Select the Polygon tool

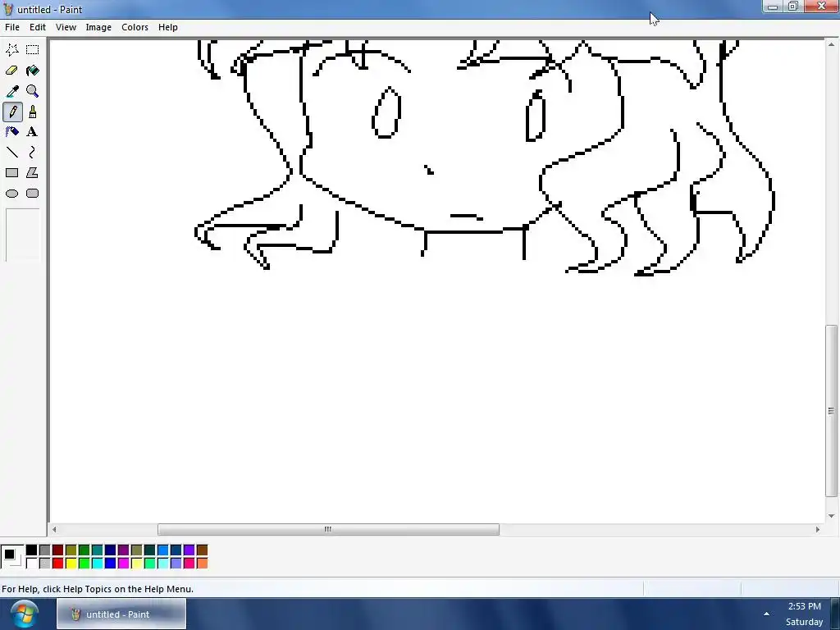(33, 173)
